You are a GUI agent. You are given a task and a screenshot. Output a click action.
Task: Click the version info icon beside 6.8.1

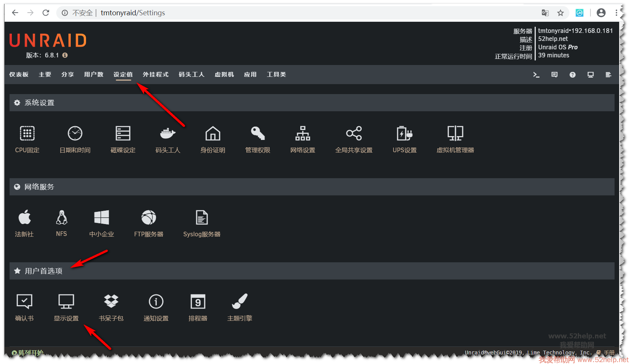[65, 55]
